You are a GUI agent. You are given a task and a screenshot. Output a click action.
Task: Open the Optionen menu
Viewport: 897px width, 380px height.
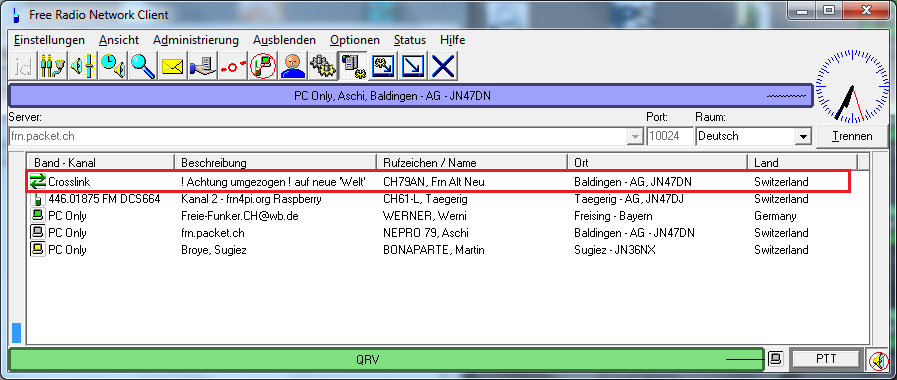(355, 40)
